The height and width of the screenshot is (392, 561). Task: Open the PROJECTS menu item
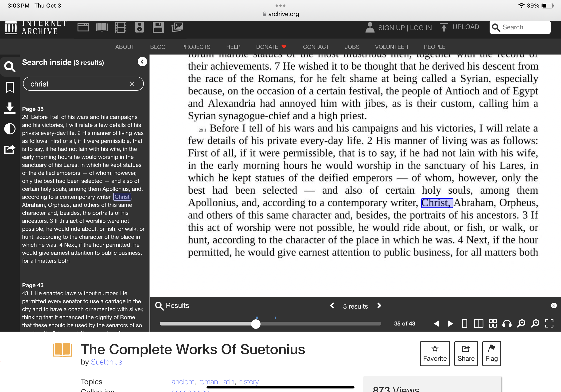tap(196, 47)
